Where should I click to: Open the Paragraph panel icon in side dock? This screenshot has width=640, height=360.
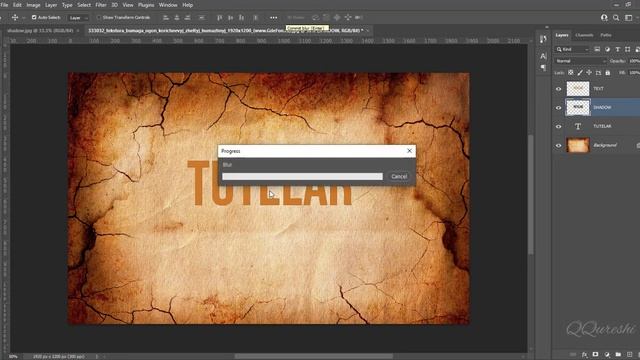pos(543,68)
